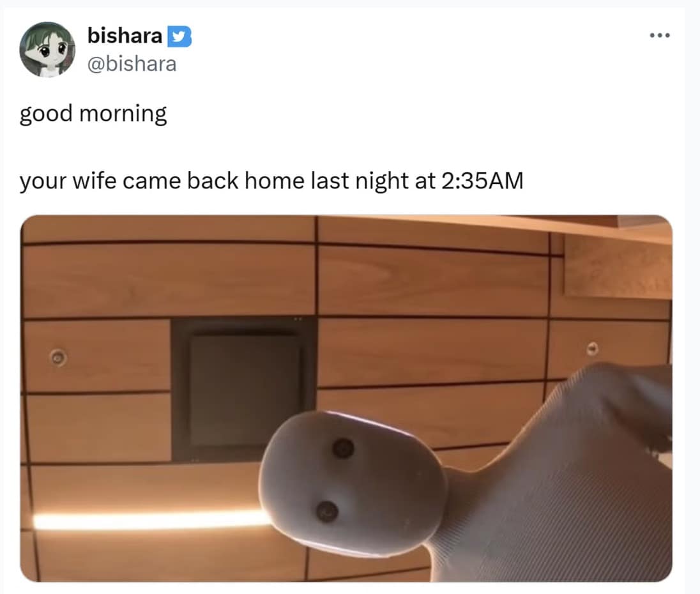The width and height of the screenshot is (700, 594).
Task: Click the "your wife came back home" line
Action: click(x=271, y=181)
